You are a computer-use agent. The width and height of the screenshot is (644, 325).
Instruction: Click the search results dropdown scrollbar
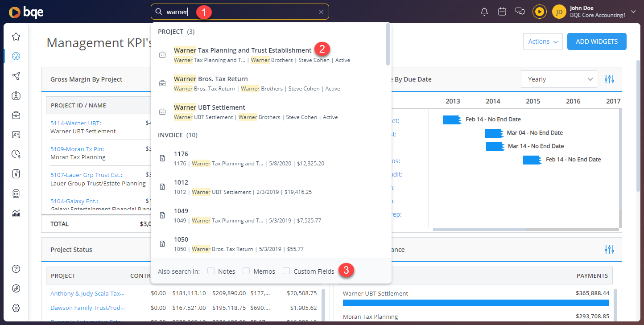pos(388,45)
